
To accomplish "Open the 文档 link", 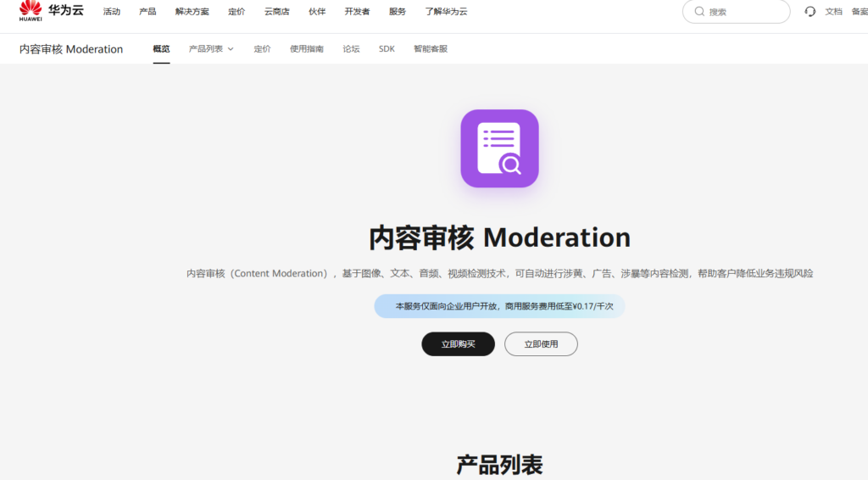I will pos(833,12).
